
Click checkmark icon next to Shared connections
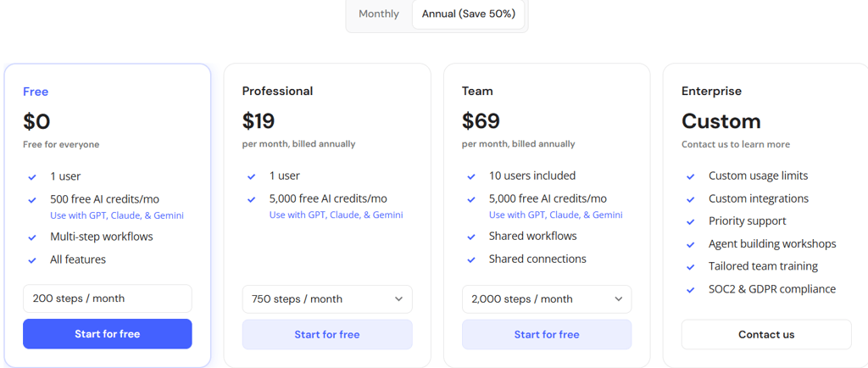tap(471, 259)
